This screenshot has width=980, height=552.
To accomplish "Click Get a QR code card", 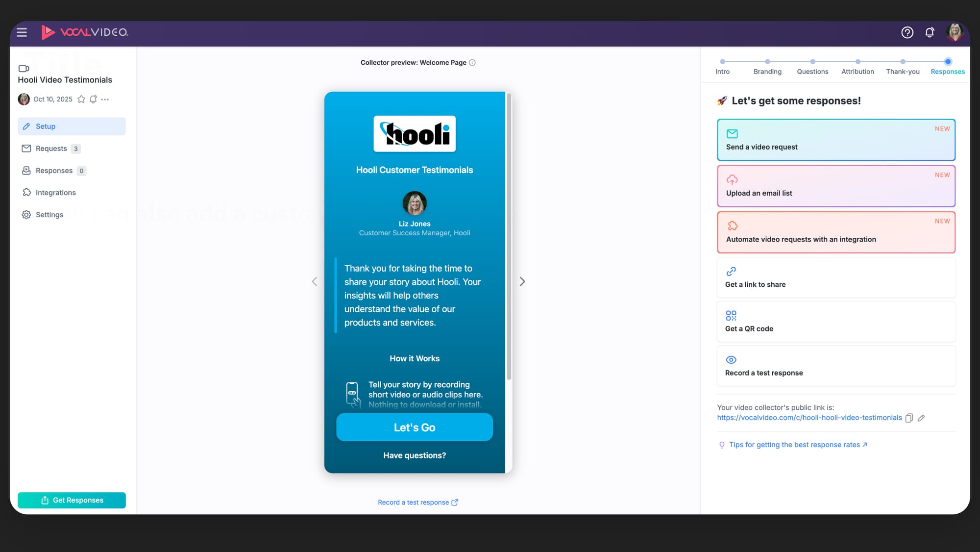I will click(x=836, y=322).
